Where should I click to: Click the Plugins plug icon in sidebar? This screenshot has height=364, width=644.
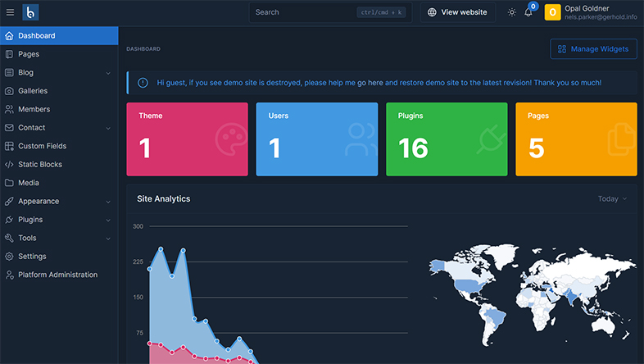click(9, 220)
